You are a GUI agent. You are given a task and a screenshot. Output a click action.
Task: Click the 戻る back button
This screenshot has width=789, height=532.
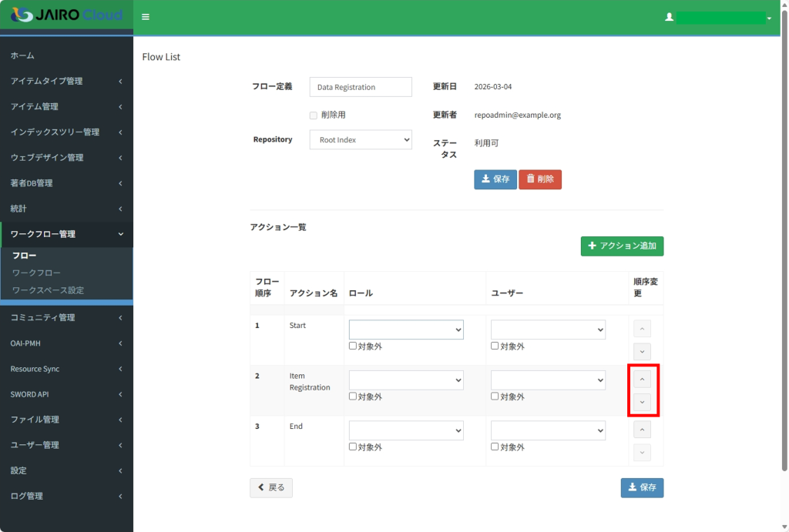[x=271, y=487]
